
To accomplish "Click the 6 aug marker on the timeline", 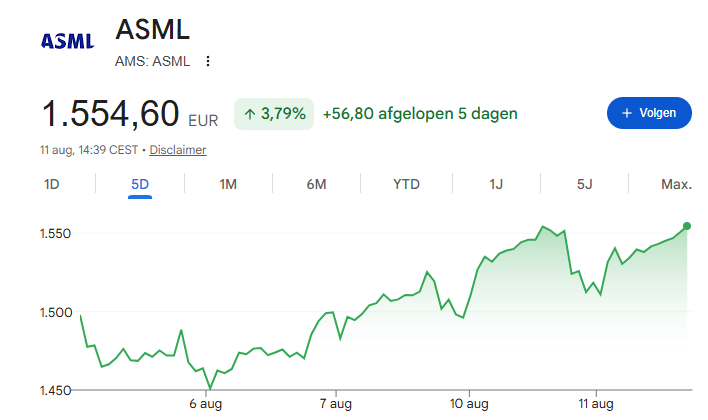I will point(205,404).
